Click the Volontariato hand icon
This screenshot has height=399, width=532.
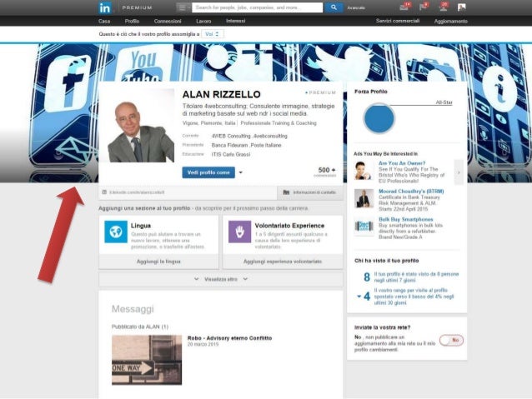pos(239,232)
